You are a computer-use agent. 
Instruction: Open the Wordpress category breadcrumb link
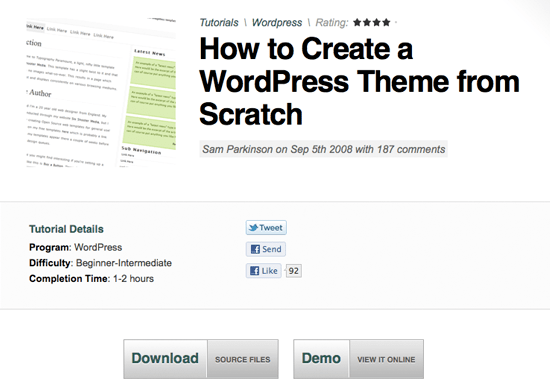point(277,23)
